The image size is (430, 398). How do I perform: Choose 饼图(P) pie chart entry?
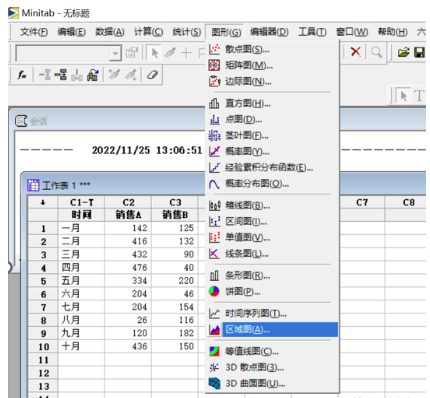coord(272,292)
